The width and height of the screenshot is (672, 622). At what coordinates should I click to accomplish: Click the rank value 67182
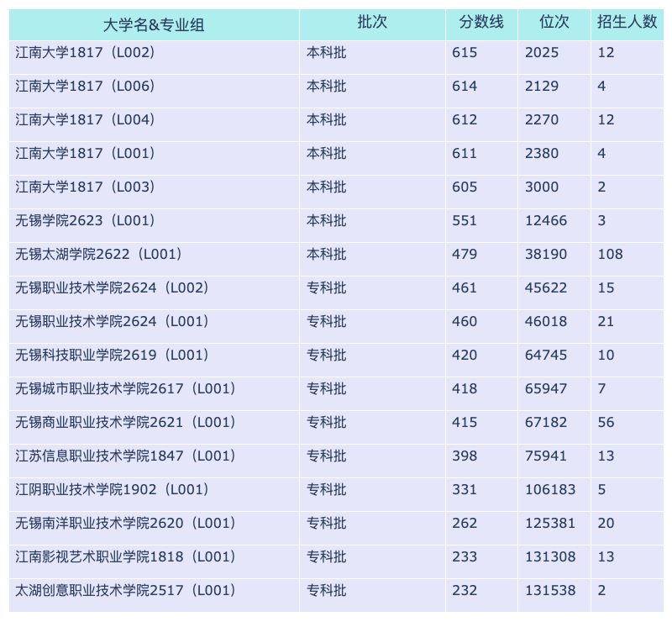click(546, 423)
